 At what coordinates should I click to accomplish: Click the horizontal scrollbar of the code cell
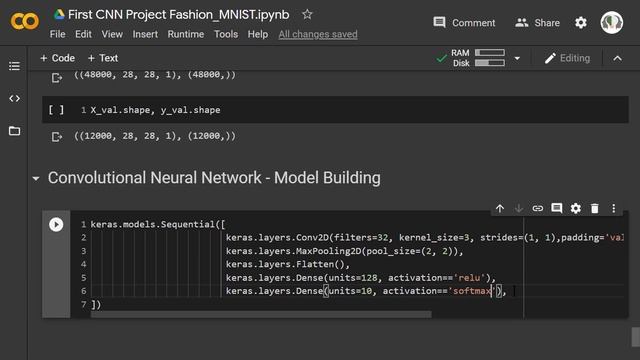(x=261, y=315)
